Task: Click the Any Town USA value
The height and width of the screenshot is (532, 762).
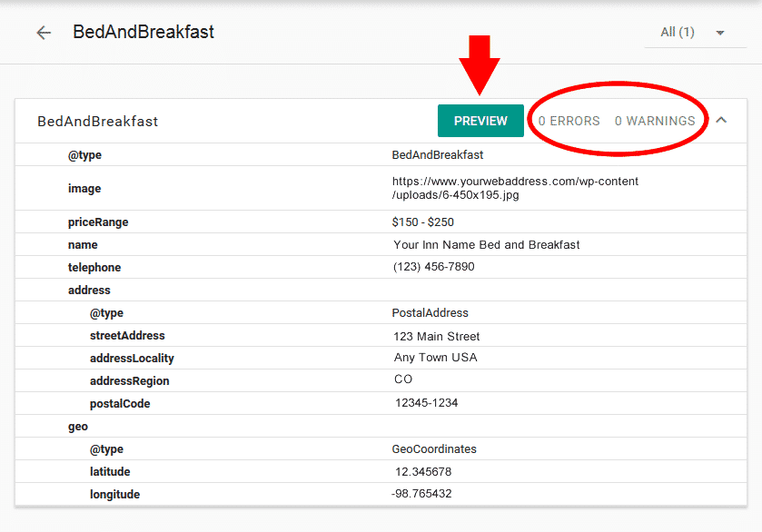Action: point(435,358)
